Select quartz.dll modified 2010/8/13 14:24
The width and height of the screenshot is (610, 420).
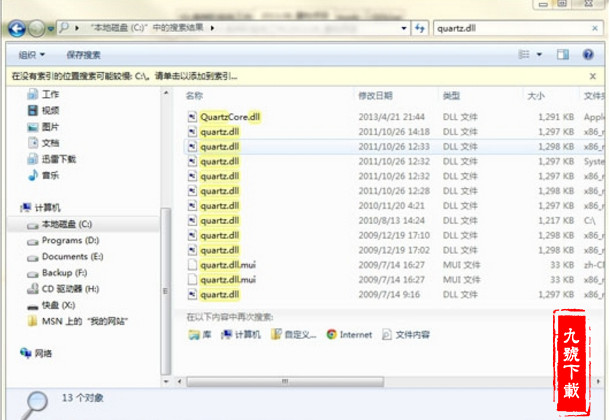[219, 220]
